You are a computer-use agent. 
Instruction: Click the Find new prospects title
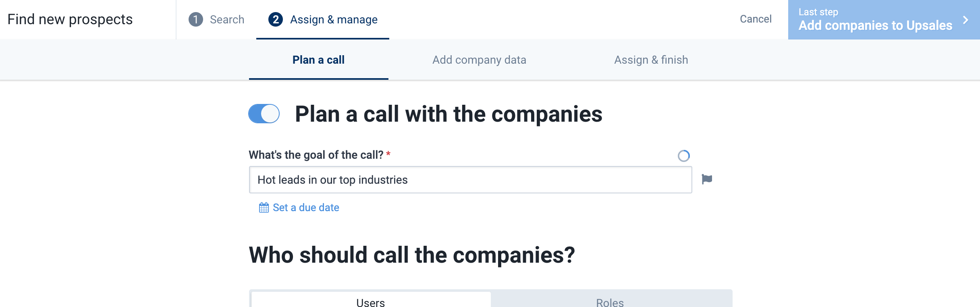[x=70, y=19]
